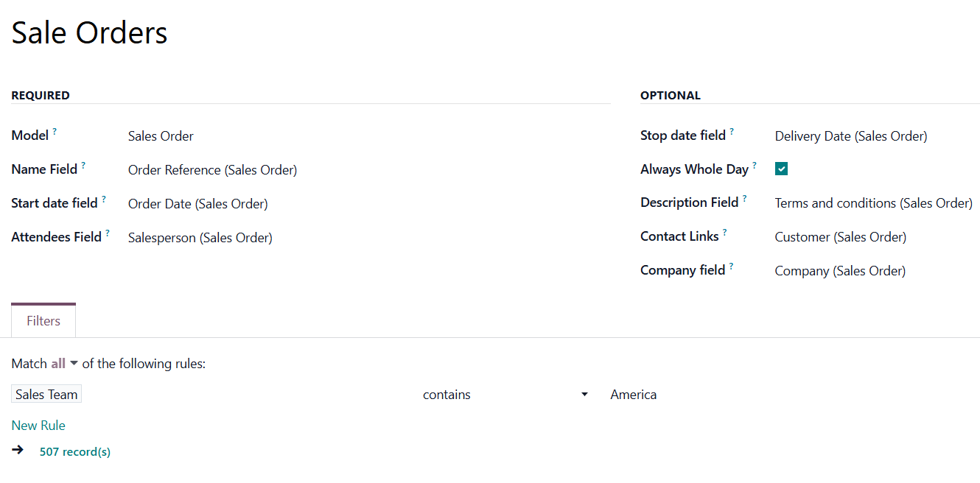Click help icon beside Attendees Field label

tap(108, 233)
